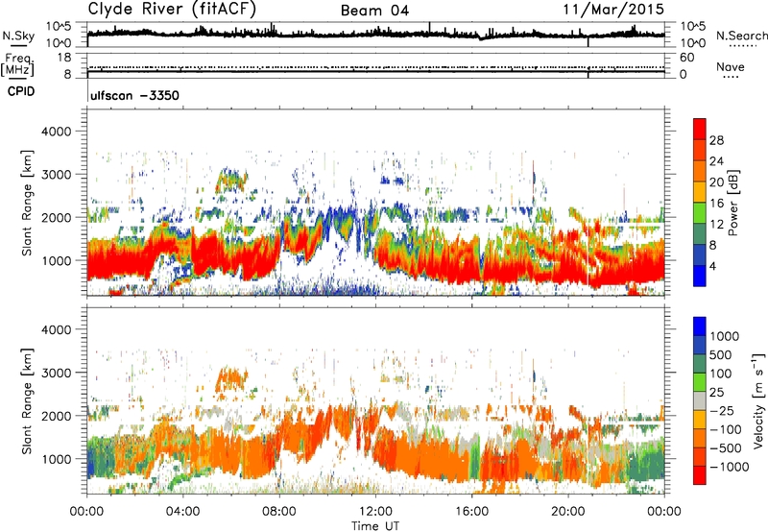Click the "500" label on velocity colorbar
The width and height of the screenshot is (768, 532).
pyautogui.click(x=721, y=354)
